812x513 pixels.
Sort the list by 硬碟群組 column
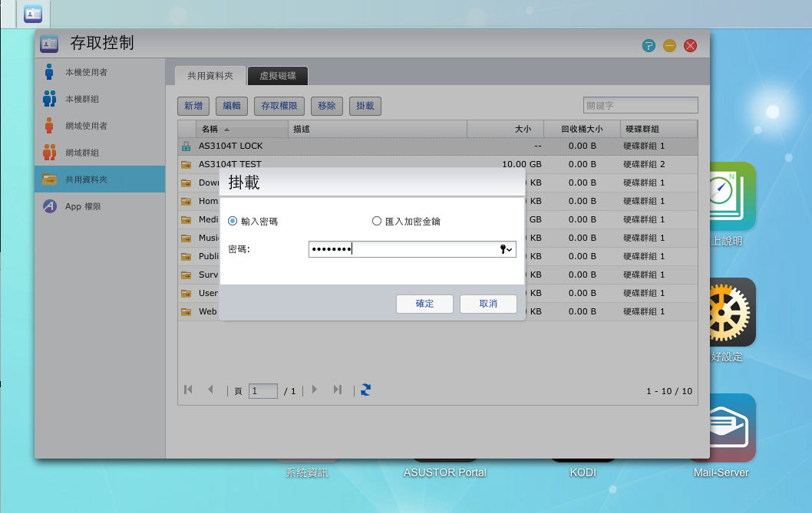pos(659,129)
